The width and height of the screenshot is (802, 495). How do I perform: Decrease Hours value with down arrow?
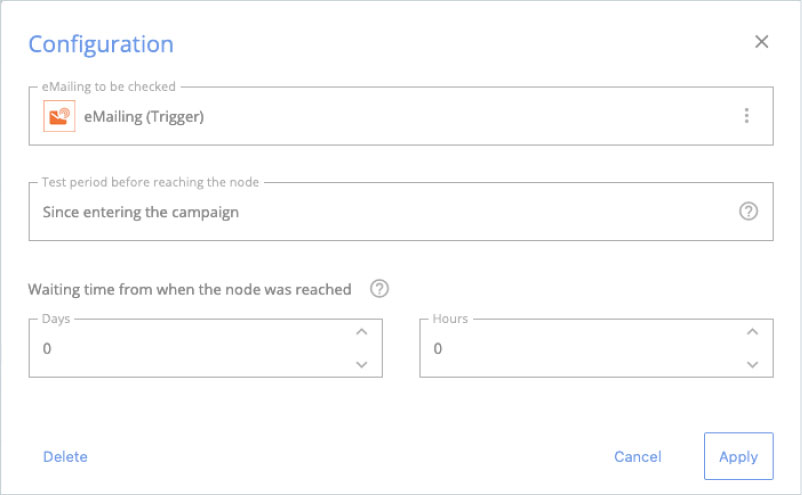(x=753, y=364)
